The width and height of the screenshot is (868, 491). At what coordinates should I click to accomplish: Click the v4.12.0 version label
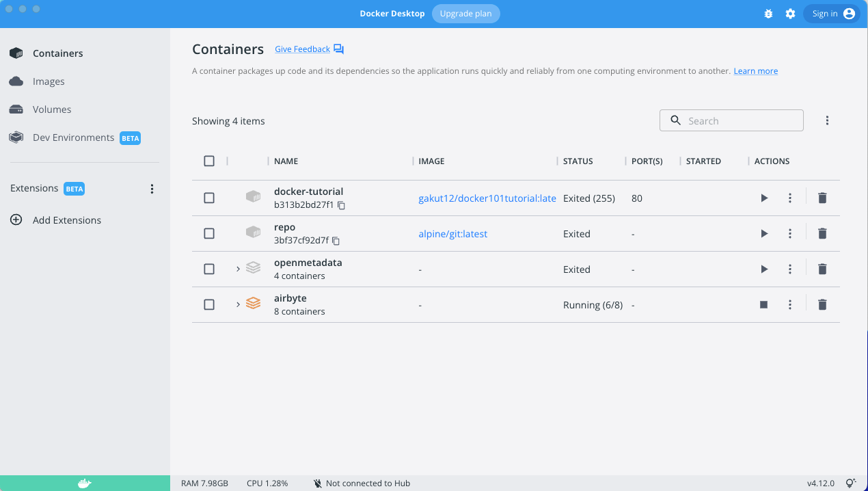pyautogui.click(x=820, y=483)
